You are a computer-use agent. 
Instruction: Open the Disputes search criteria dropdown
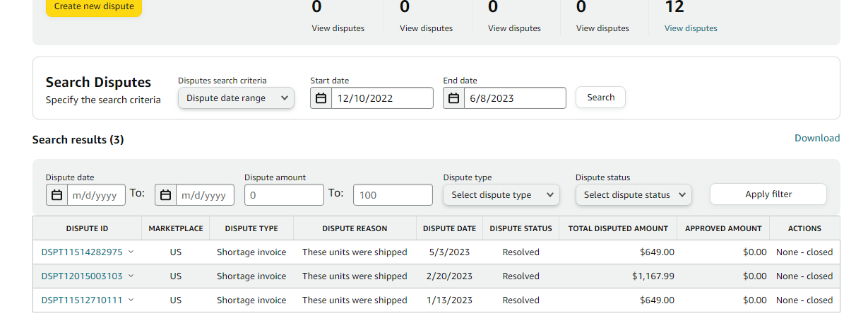tap(236, 98)
